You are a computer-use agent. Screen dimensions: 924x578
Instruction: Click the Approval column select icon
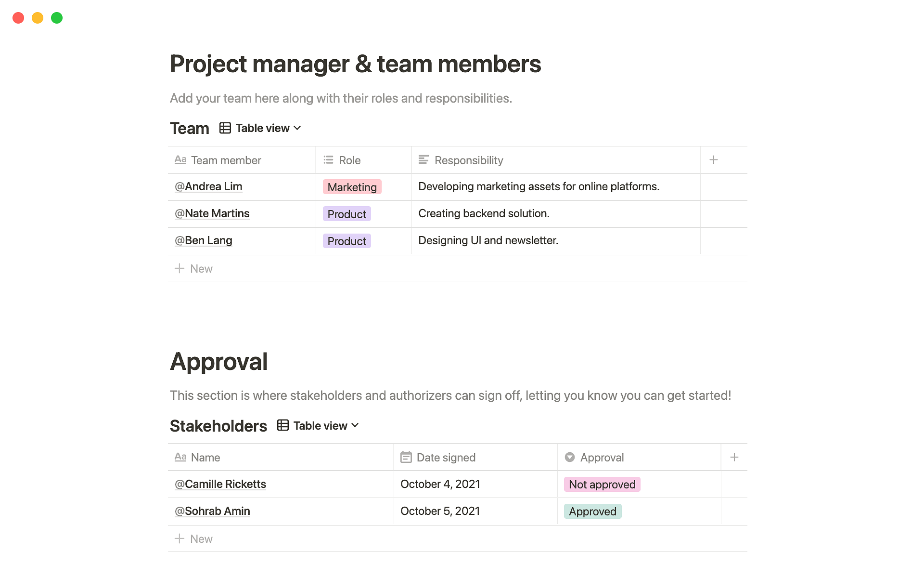pyautogui.click(x=569, y=457)
